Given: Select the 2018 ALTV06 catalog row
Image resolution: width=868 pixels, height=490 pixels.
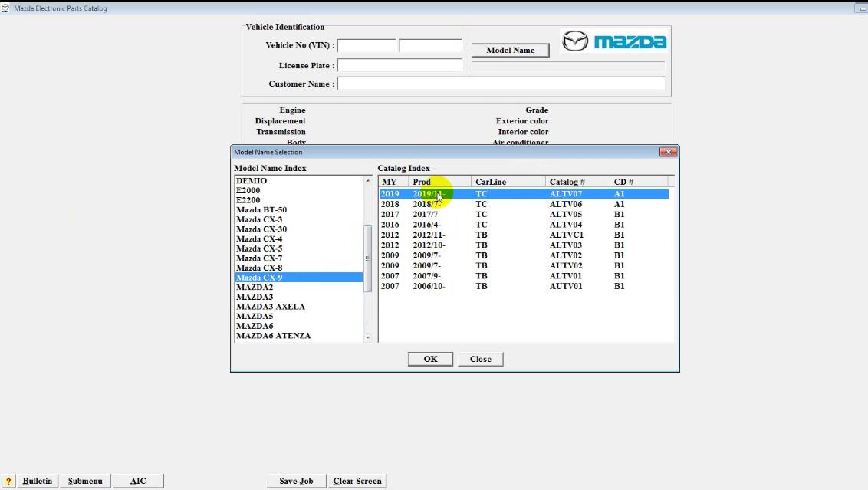Looking at the screenshot, I should click(524, 204).
